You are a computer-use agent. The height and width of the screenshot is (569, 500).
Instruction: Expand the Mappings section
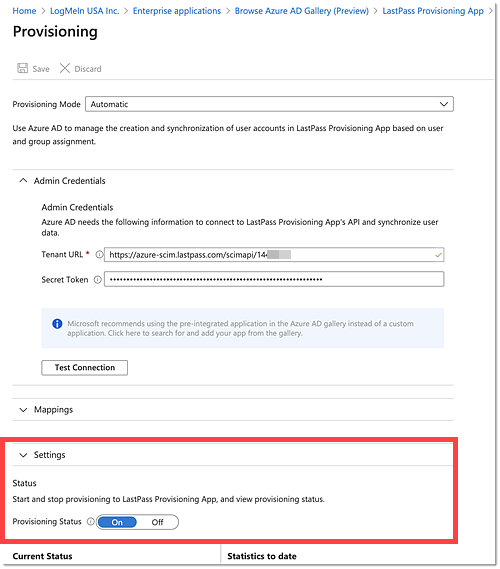click(23, 410)
